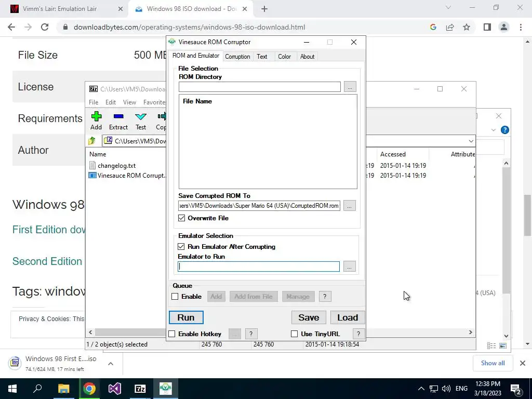The width and height of the screenshot is (532, 399).
Task: Open a new Chrome tab
Action: (264, 9)
